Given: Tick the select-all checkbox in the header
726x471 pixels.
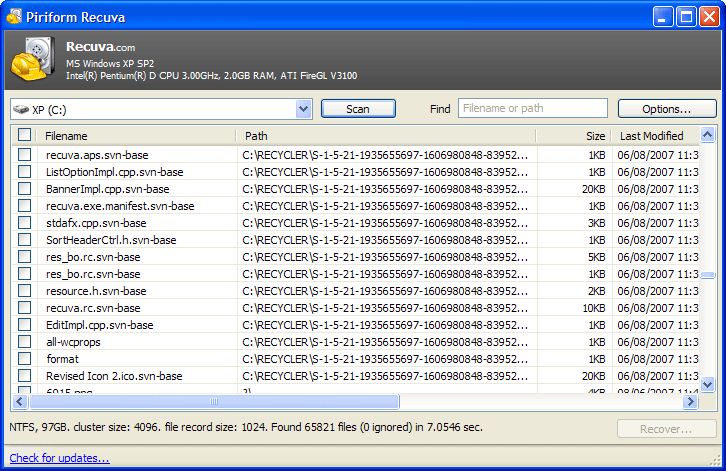Looking at the screenshot, I should coord(25,135).
